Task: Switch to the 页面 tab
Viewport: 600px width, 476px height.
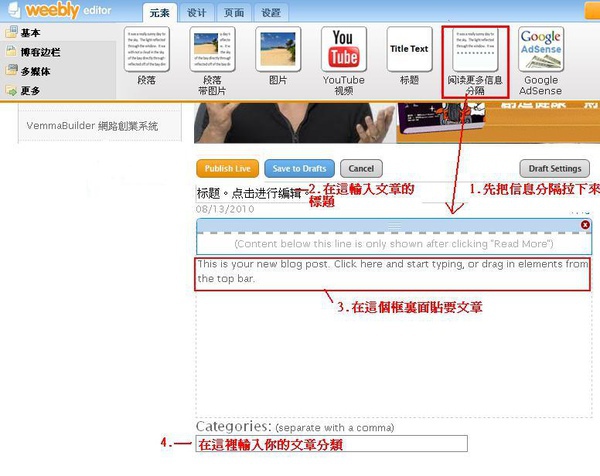Action: pyautogui.click(x=234, y=13)
